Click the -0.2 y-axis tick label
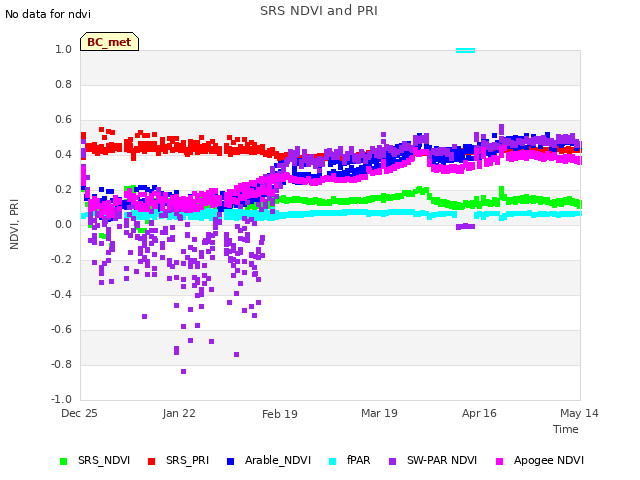640x480 pixels. (x=61, y=260)
